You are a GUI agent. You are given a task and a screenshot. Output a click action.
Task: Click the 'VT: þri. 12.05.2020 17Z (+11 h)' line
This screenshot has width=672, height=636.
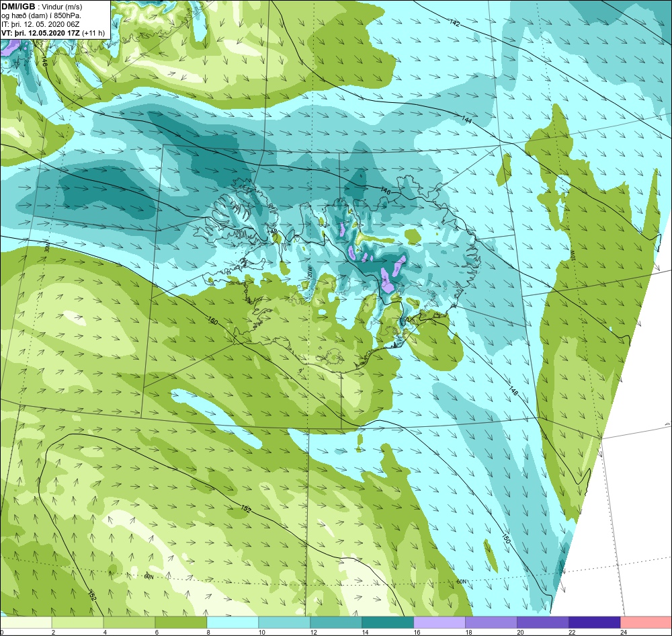tap(52, 32)
